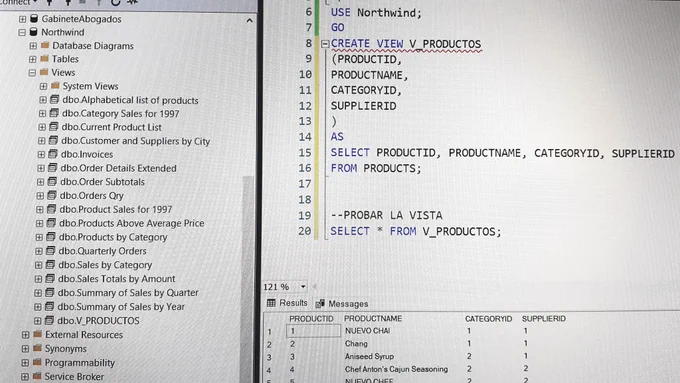The image size is (680, 383).
Task: Switch to the Messages tab
Action: pyautogui.click(x=342, y=304)
